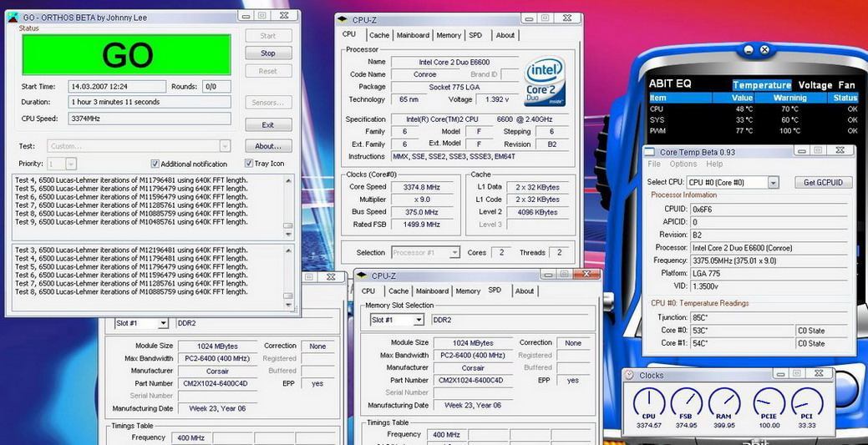Select the Fan tab in ABIT EQ
868x445 pixels.
pyautogui.click(x=846, y=85)
